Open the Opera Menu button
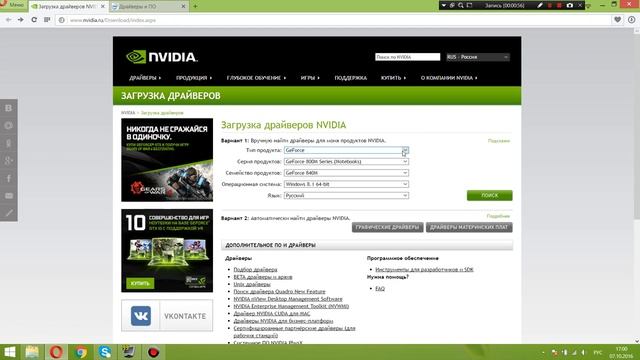Viewport: 640px width, 360px height. (12, 5)
